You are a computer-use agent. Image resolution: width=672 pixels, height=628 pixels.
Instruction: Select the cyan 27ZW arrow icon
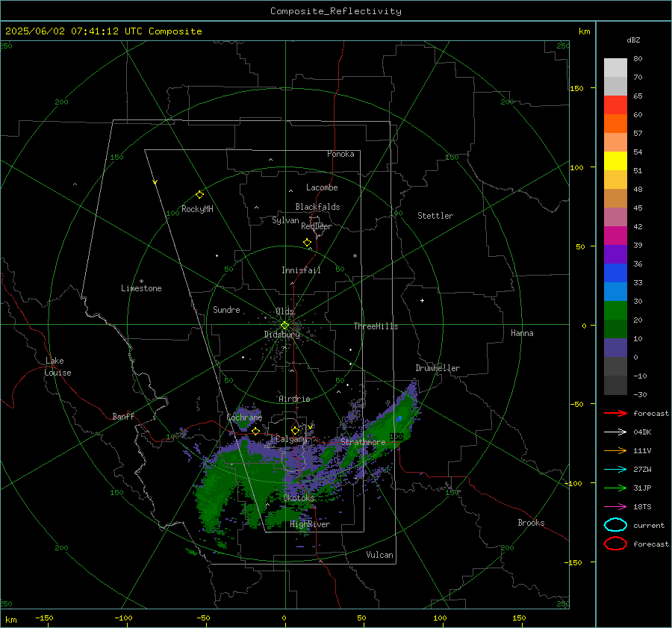[615, 470]
